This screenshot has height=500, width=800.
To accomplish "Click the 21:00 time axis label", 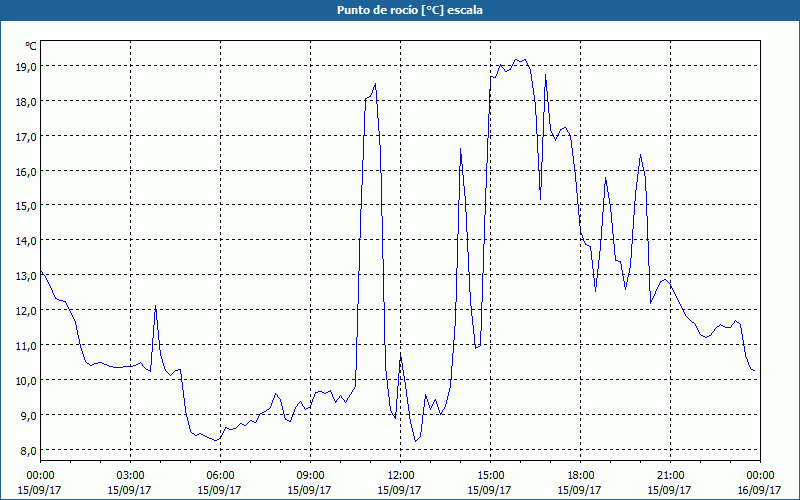I will click(670, 476).
